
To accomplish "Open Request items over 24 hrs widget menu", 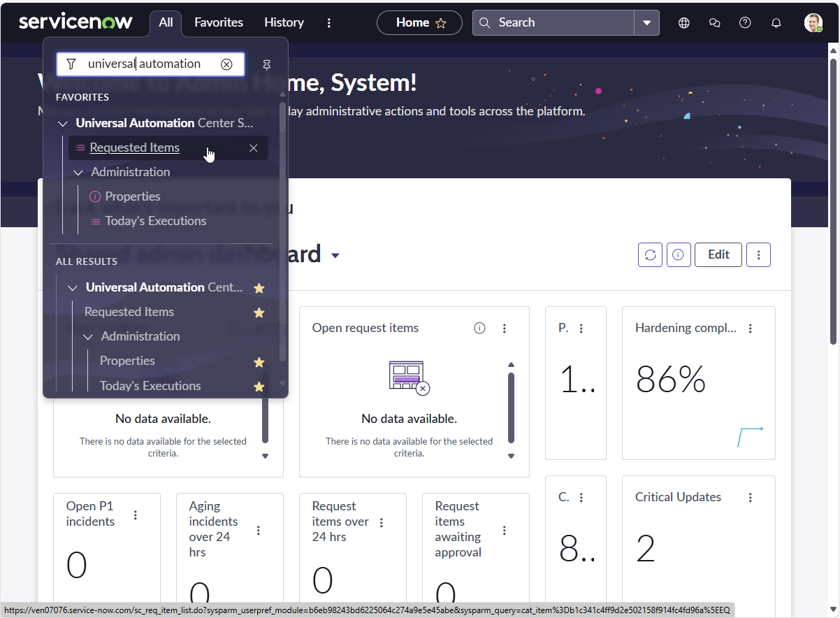I will click(382, 522).
